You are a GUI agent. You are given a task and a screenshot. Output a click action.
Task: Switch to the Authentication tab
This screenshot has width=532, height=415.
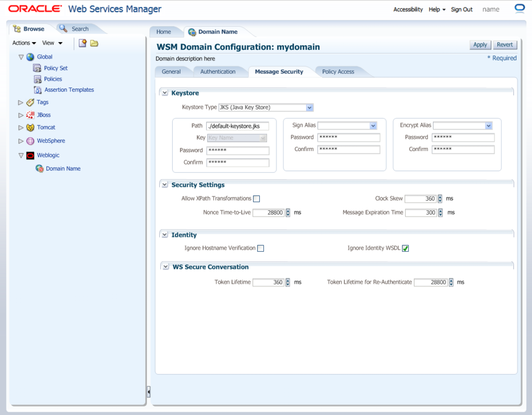[x=218, y=72]
